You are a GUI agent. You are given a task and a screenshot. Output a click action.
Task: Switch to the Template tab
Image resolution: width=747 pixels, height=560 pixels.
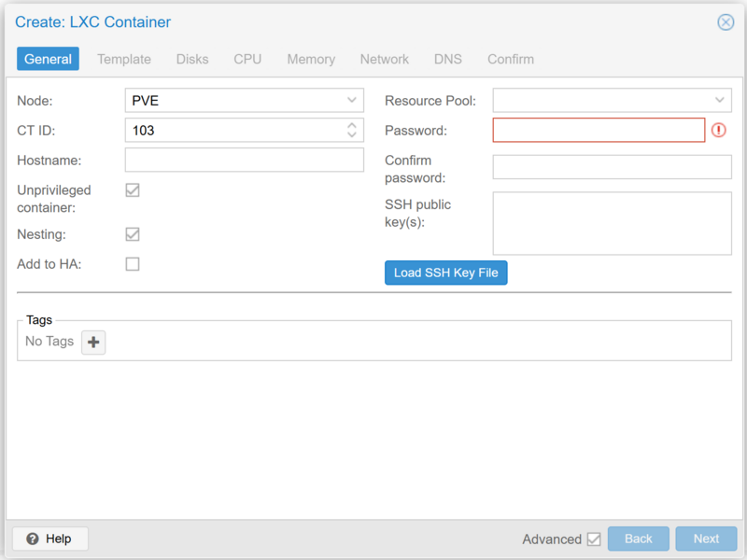point(124,59)
